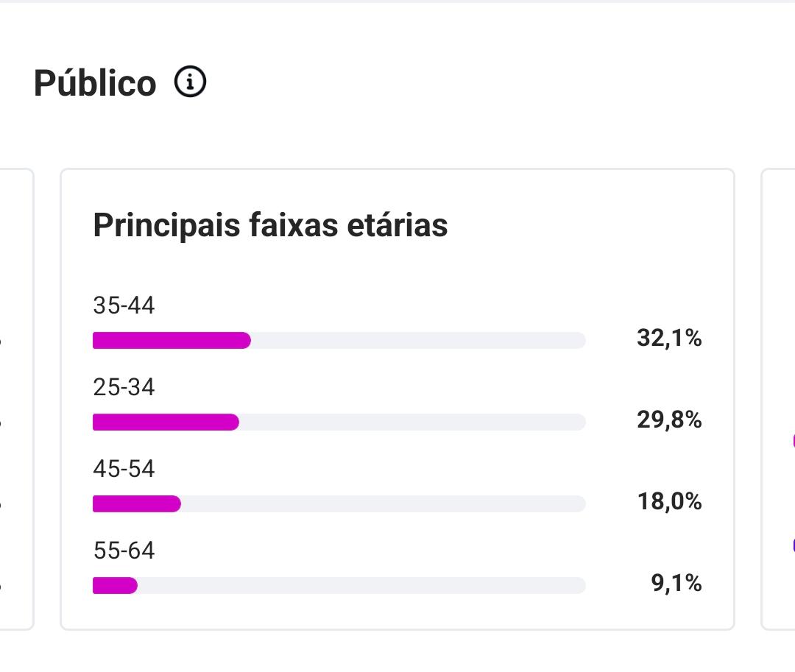The width and height of the screenshot is (795, 672).
Task: Select the 32,1% percentage value
Action: [669, 339]
